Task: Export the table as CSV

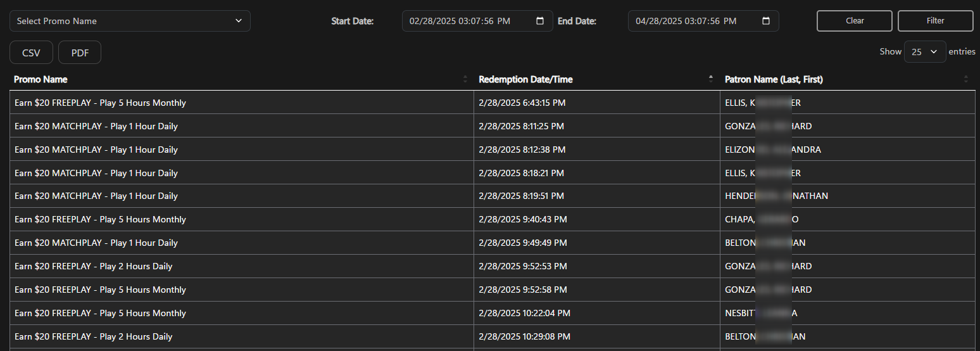Action: 31,53
